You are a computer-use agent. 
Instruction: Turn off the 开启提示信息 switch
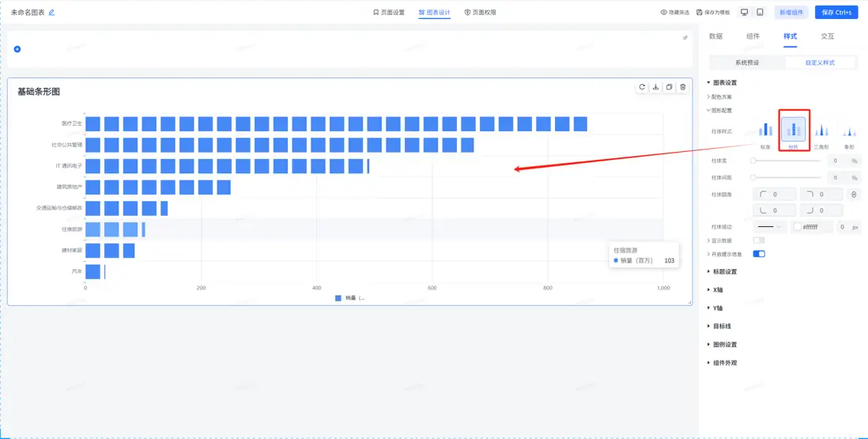[759, 254]
